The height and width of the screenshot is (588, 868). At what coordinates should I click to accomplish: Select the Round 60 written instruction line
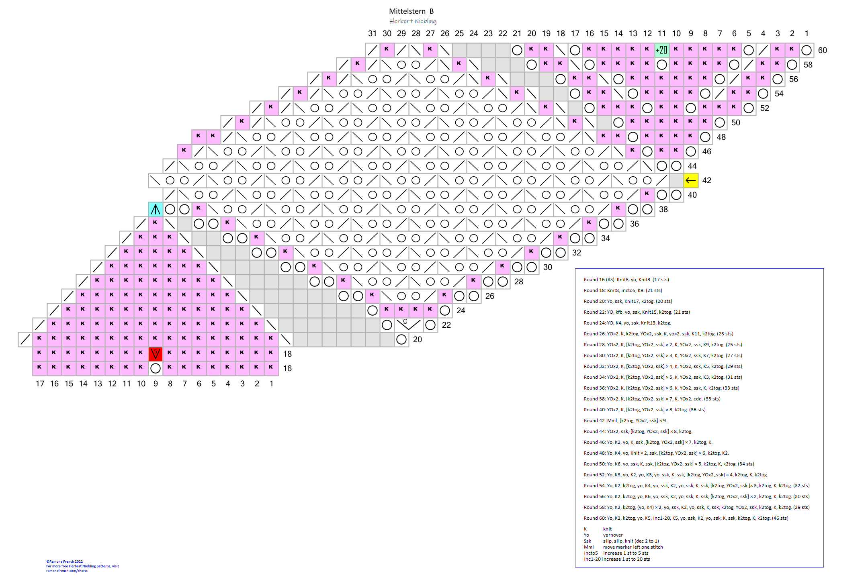click(x=686, y=518)
